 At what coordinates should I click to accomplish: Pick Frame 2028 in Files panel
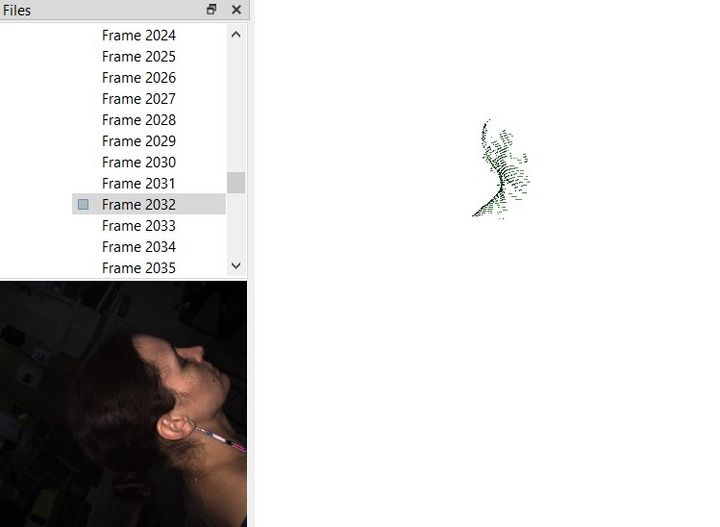click(138, 120)
